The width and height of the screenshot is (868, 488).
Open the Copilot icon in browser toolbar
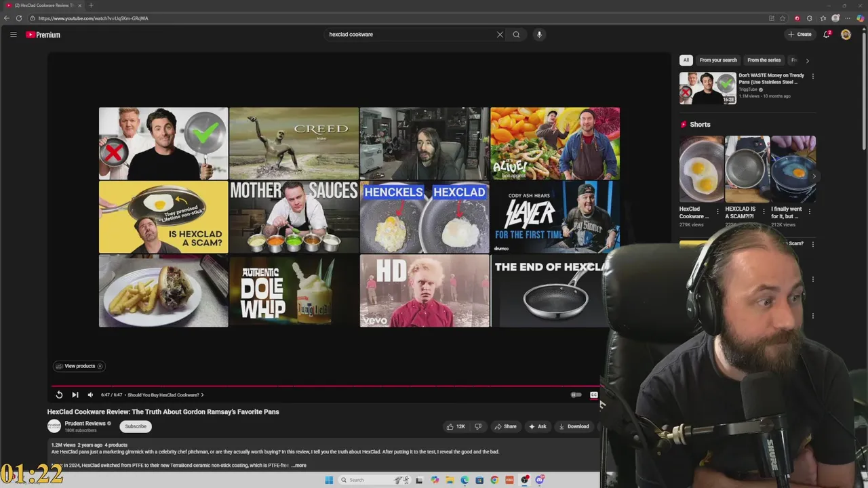pyautogui.click(x=861, y=18)
